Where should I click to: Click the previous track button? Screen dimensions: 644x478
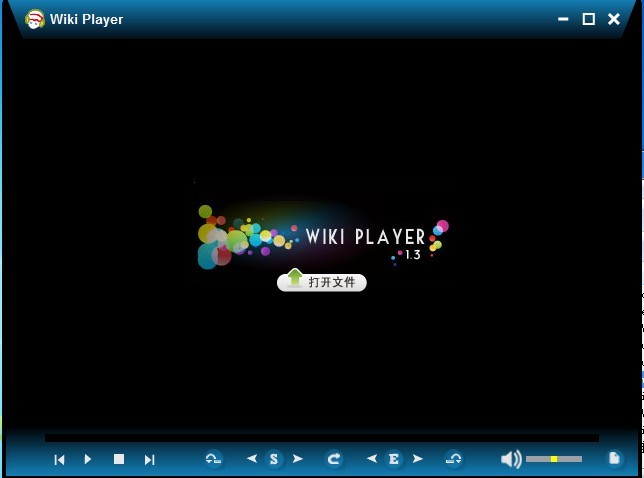tap(59, 459)
